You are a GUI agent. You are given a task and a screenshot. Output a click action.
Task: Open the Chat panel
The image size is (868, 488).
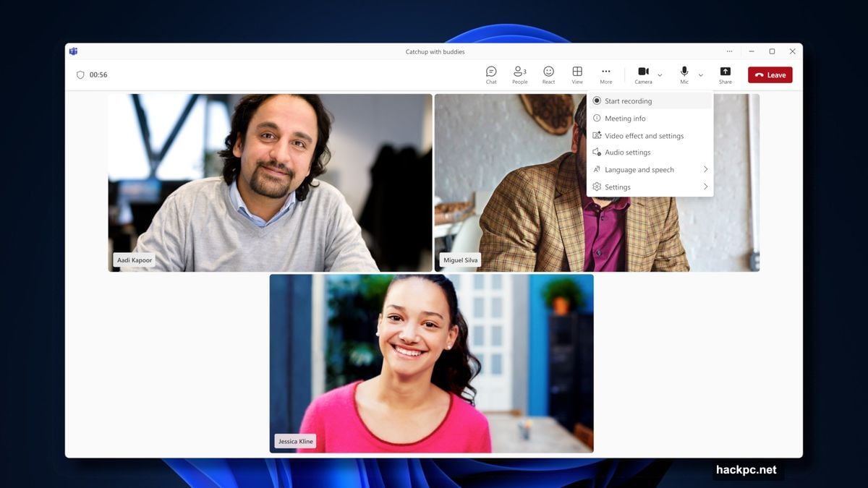pos(490,74)
